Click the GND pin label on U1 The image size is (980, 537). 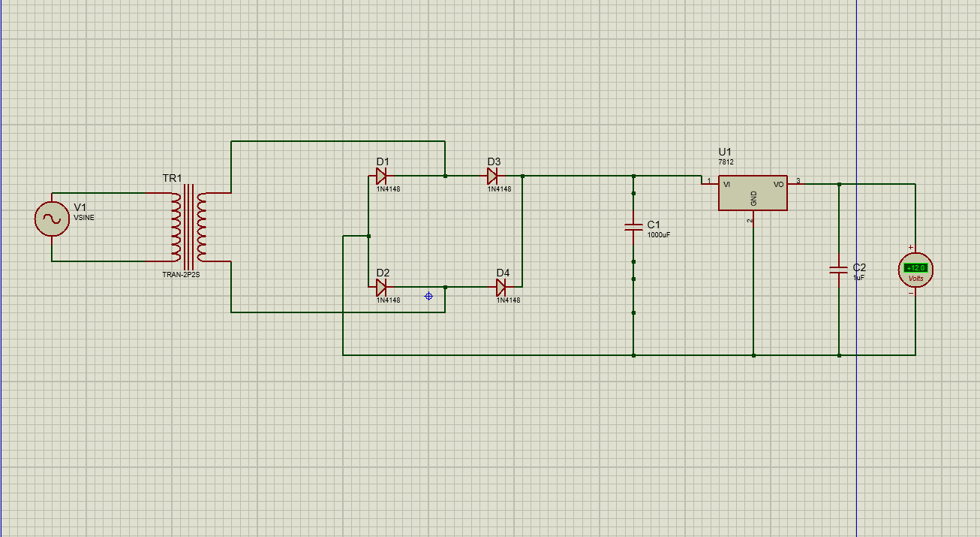753,199
